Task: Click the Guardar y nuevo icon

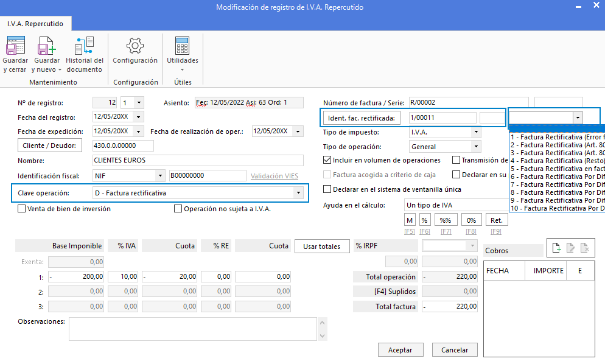Action: coord(47,46)
